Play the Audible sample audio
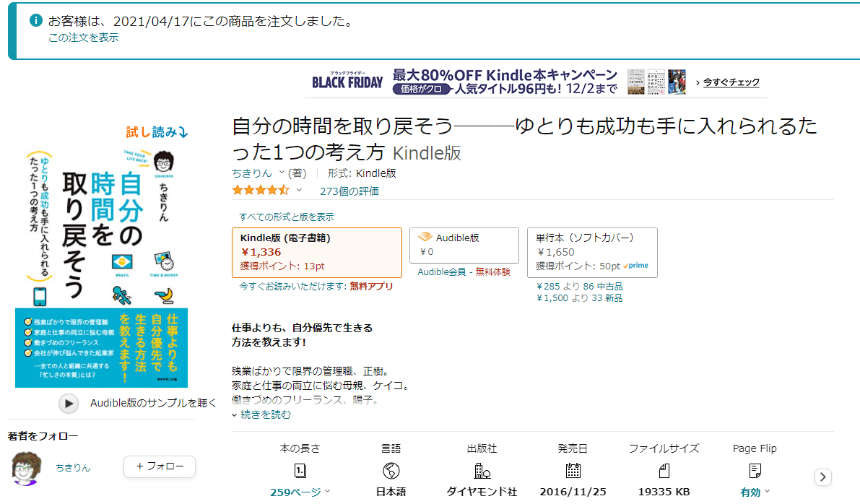The width and height of the screenshot is (860, 504). [69, 404]
